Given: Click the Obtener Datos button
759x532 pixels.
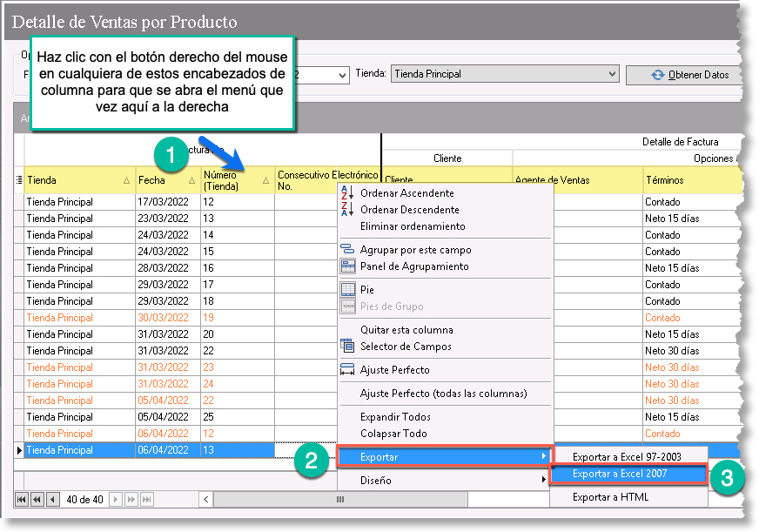Looking at the screenshot, I should (683, 75).
